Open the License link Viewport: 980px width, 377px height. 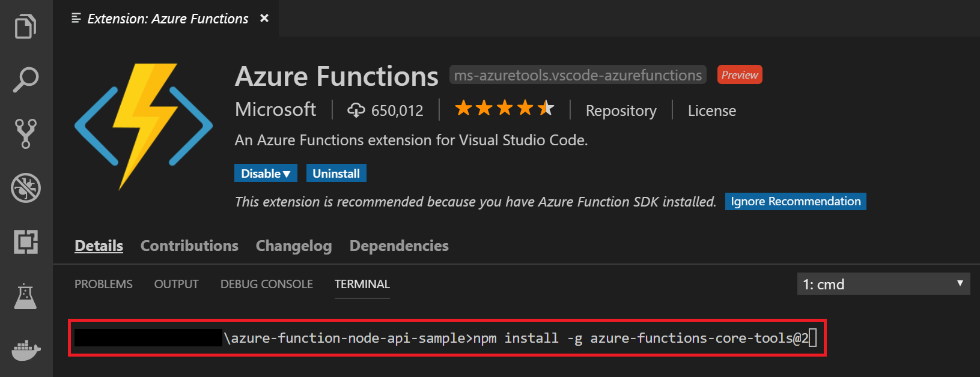point(711,110)
